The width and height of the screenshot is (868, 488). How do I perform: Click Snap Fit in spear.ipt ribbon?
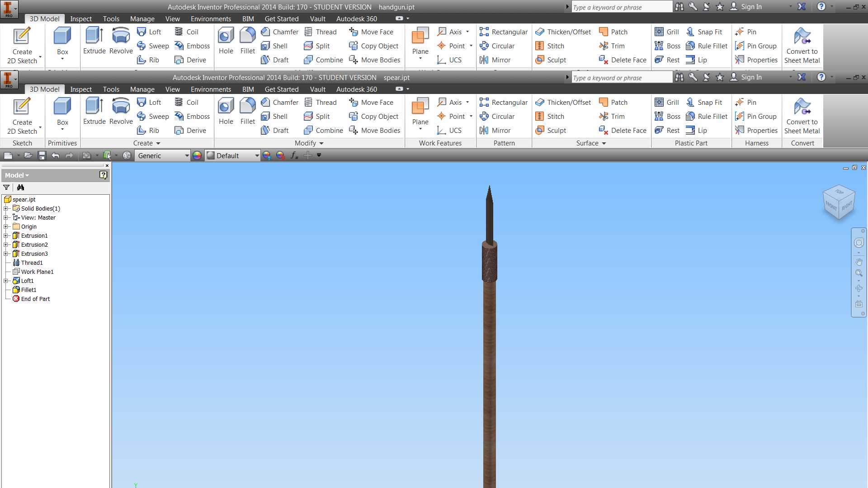click(x=704, y=103)
